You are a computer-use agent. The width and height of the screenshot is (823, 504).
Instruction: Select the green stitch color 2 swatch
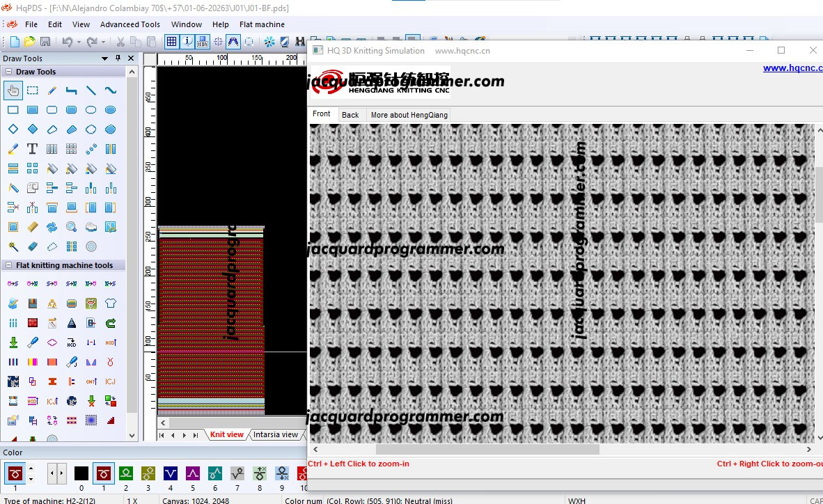click(x=126, y=473)
